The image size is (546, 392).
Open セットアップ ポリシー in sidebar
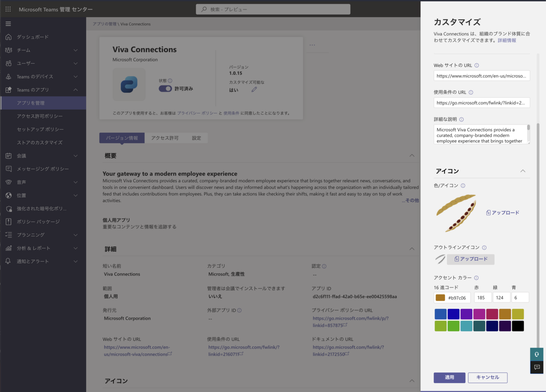click(43, 129)
